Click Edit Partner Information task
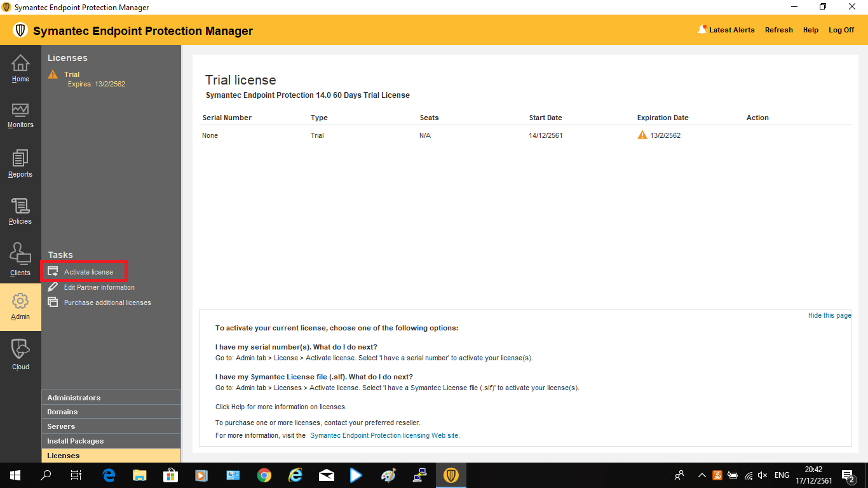This screenshot has height=488, width=868. point(99,287)
